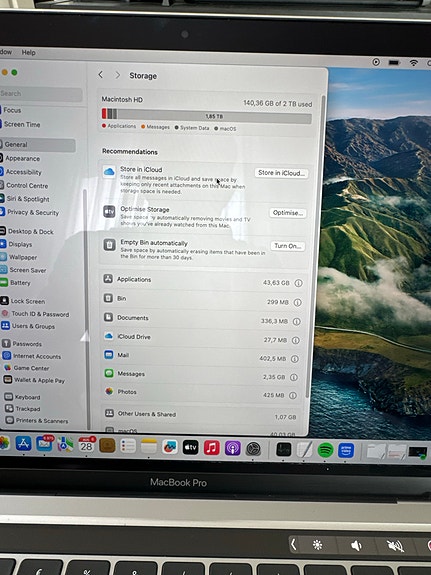
Task: Mute sound from Touch Bar mute key
Action: [395, 546]
